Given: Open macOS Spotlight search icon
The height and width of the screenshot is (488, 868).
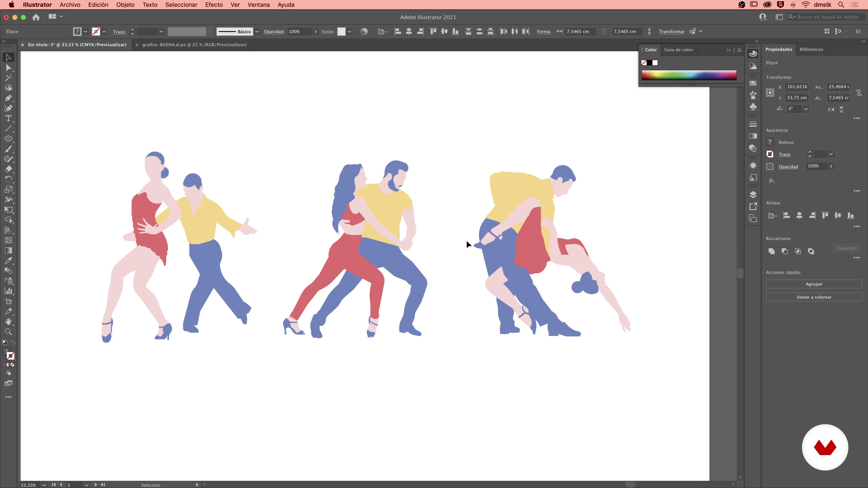Looking at the screenshot, I should [x=841, y=5].
